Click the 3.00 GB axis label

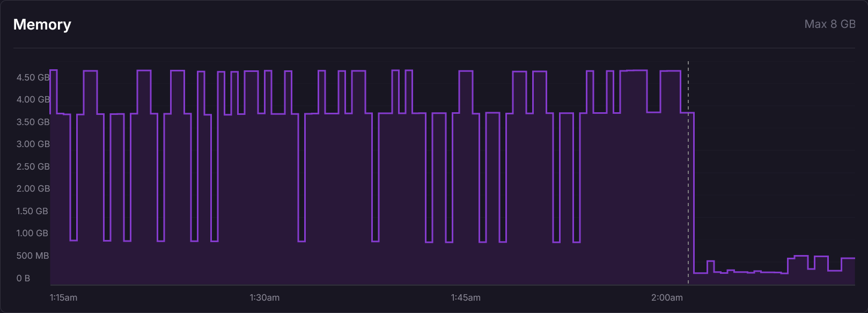33,144
